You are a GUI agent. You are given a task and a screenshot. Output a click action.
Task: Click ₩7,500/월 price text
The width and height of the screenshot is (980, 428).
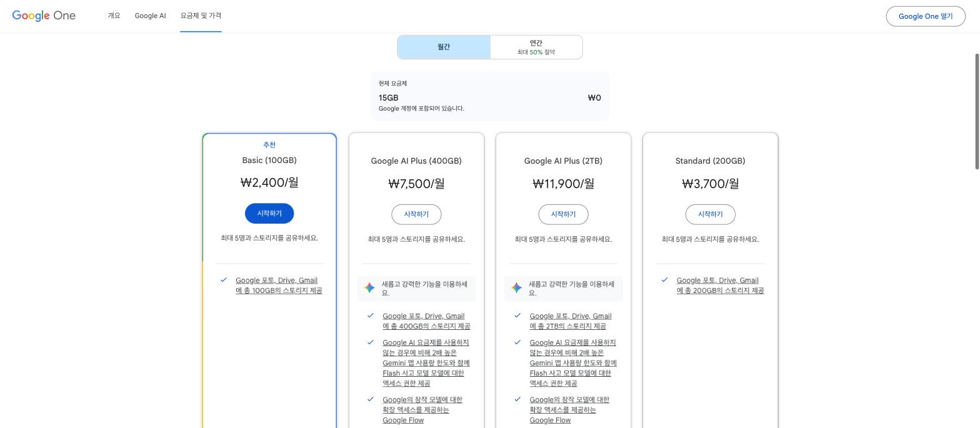(416, 184)
